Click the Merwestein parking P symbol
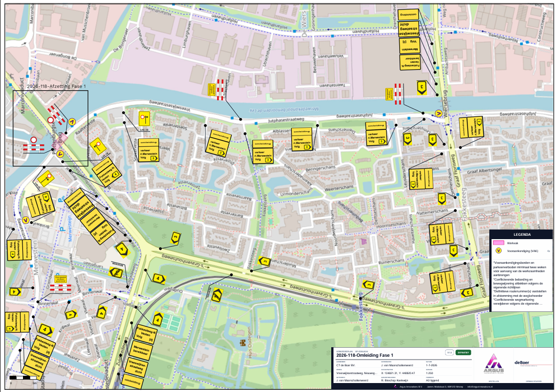Image resolution: width=556 pixels, height=392 pixels. [62, 229]
